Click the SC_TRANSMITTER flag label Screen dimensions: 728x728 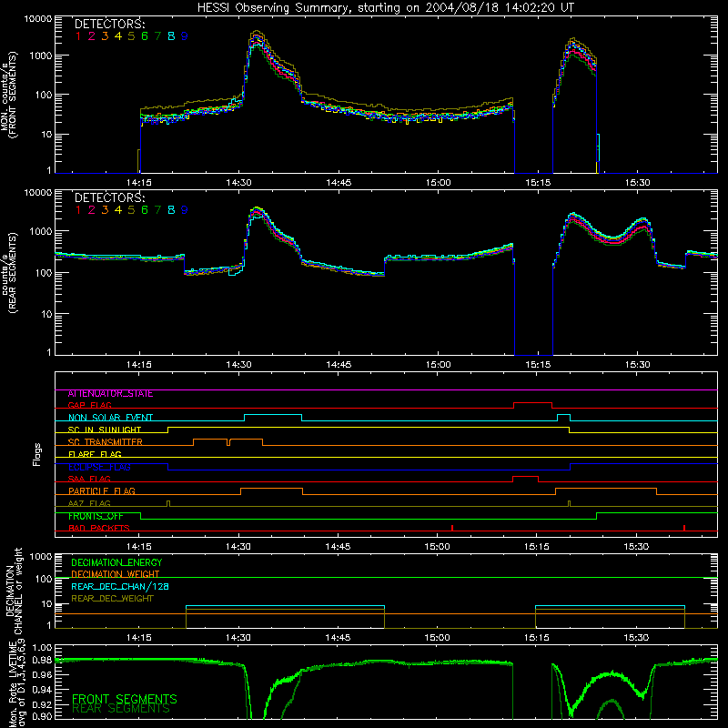(106, 442)
